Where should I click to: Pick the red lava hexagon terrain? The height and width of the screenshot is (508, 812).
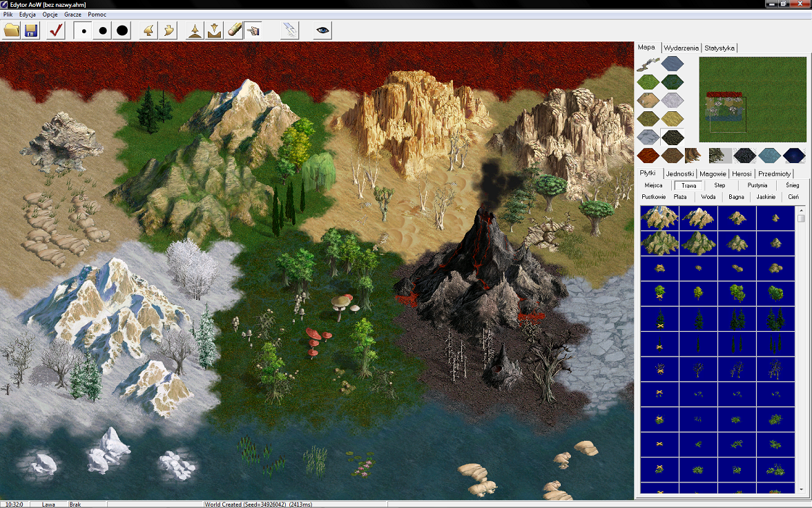pyautogui.click(x=648, y=155)
